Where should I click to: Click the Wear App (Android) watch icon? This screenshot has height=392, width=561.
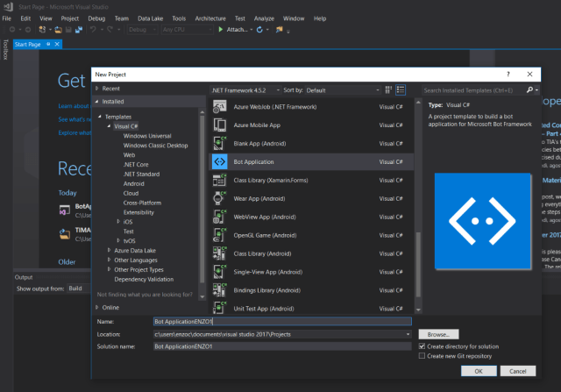(x=219, y=198)
